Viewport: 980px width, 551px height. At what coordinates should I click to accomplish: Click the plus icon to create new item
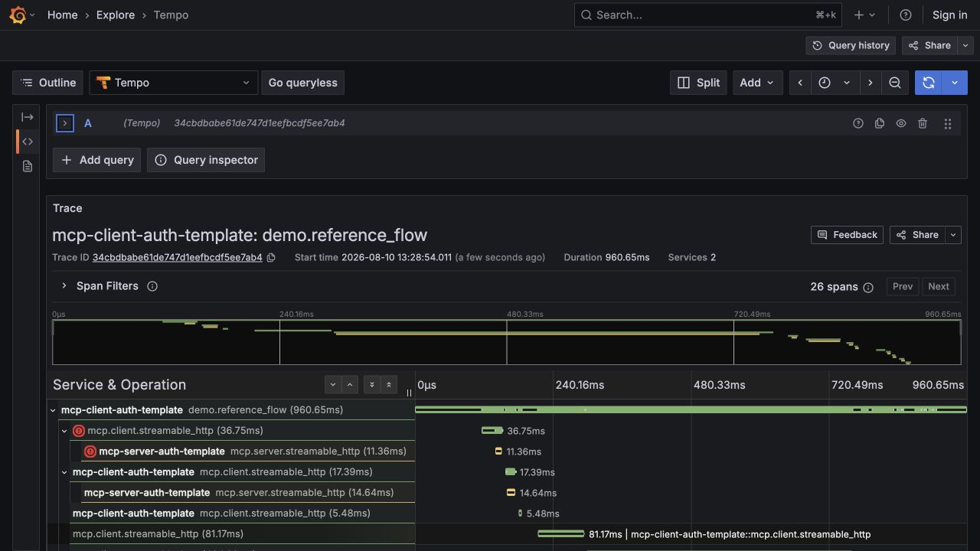pos(859,15)
